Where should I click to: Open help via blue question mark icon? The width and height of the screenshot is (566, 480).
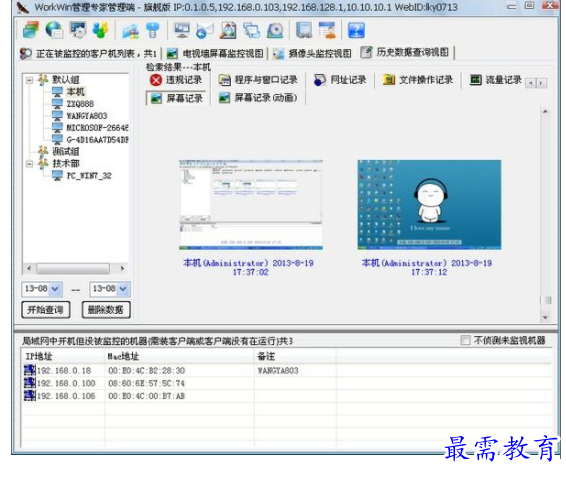coord(356,30)
